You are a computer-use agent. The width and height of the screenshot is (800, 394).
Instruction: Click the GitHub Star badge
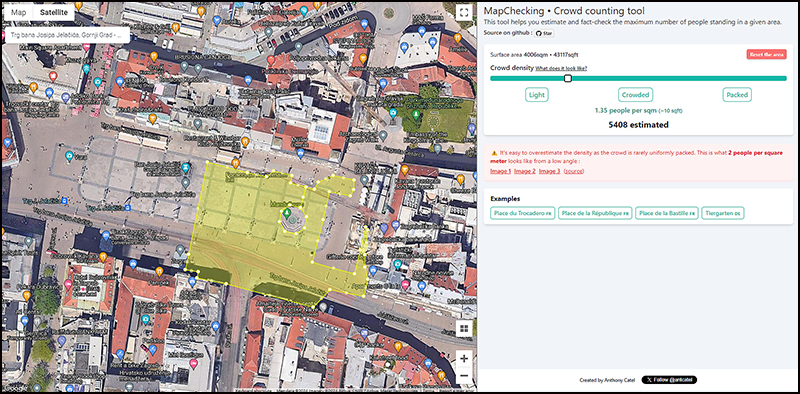(x=544, y=33)
